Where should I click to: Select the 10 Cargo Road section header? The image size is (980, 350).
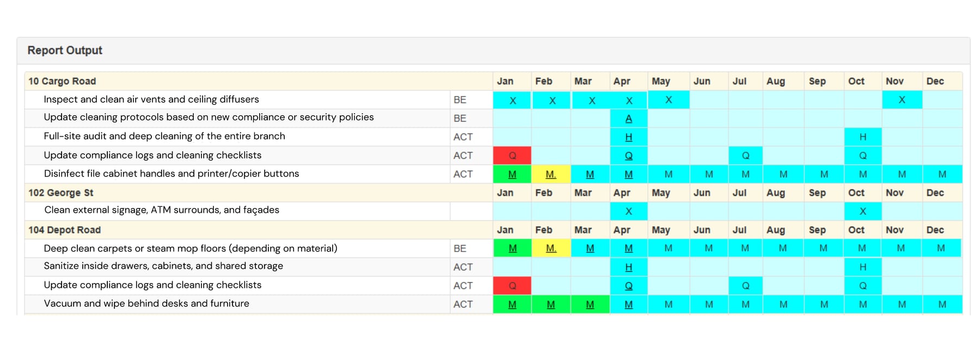pos(62,81)
